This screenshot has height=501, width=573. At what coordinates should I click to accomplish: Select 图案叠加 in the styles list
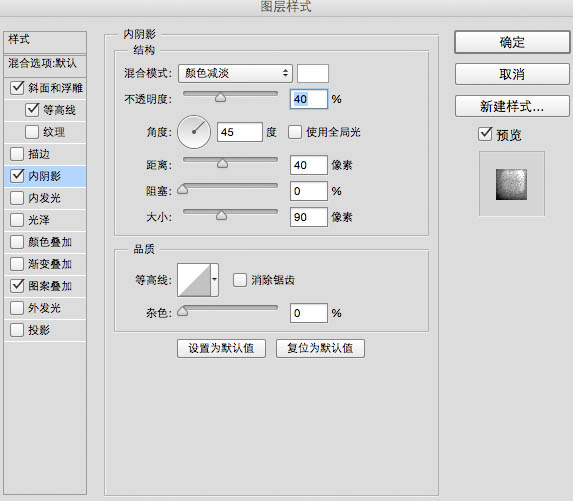pyautogui.click(x=45, y=286)
